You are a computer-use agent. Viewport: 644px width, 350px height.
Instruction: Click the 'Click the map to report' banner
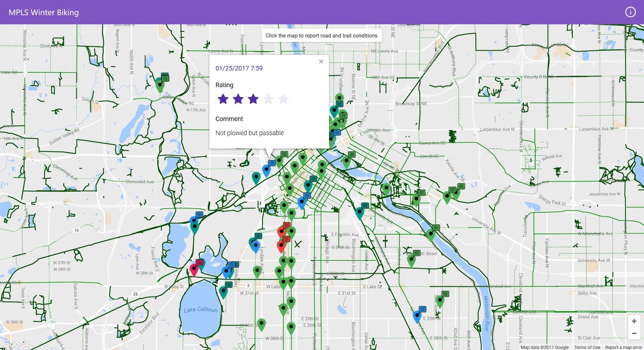[x=322, y=35]
